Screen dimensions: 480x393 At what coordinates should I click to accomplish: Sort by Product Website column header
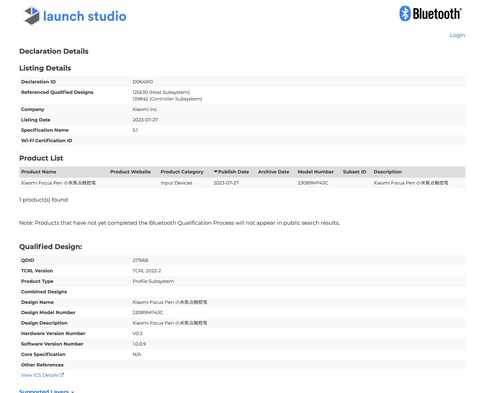tap(130, 172)
